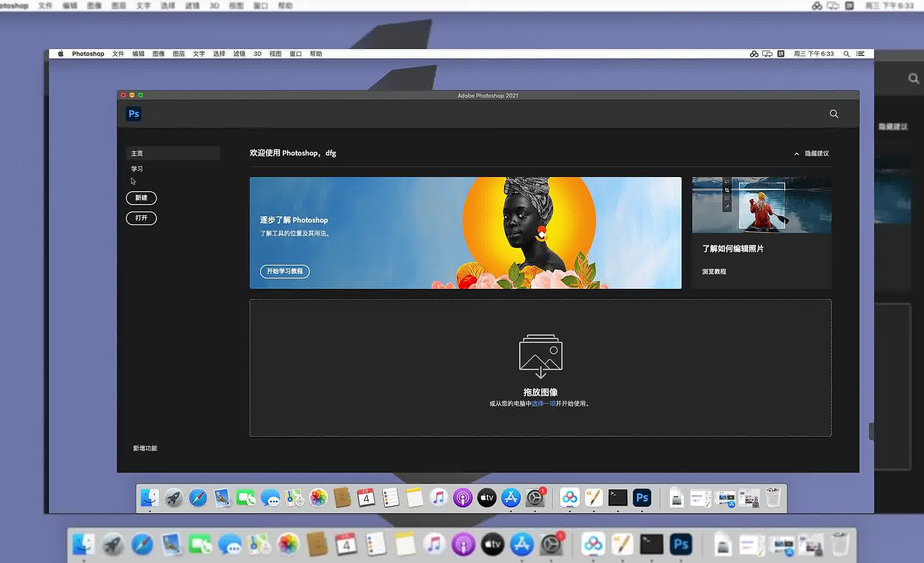Open Finder from the sharp inner Dock
Screen dimensions: 924x563
tap(150, 498)
